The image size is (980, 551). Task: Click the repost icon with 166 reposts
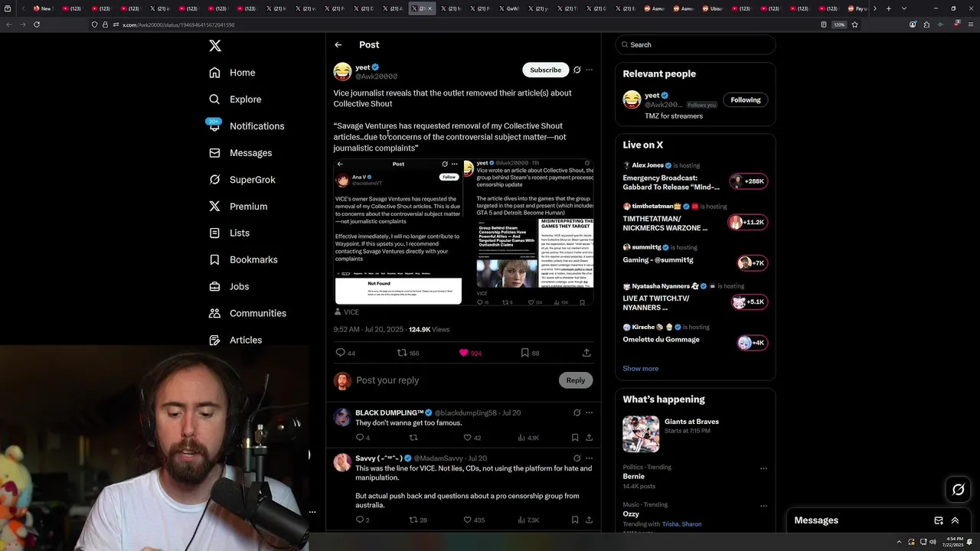pyautogui.click(x=402, y=353)
